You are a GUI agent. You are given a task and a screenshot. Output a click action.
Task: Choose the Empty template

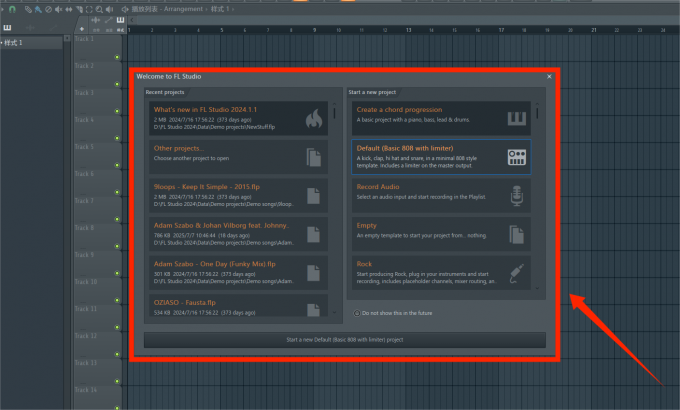[441, 234]
